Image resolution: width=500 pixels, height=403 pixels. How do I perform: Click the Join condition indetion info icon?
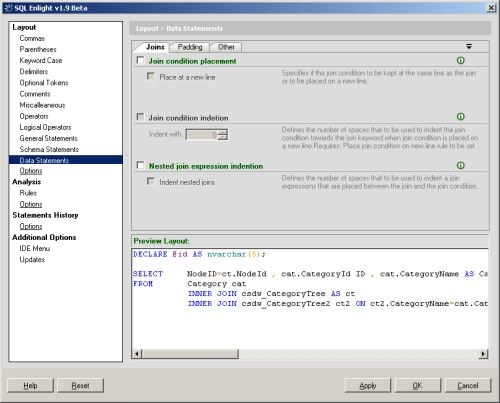point(460,117)
